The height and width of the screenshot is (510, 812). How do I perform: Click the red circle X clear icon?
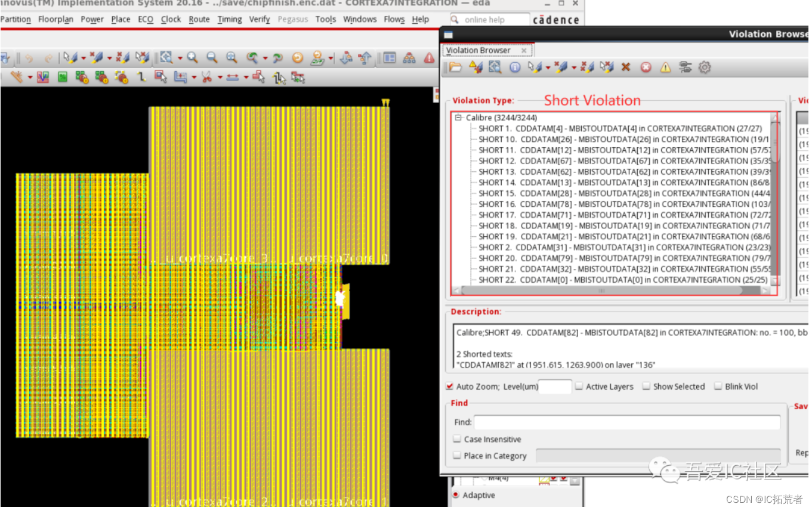point(646,67)
